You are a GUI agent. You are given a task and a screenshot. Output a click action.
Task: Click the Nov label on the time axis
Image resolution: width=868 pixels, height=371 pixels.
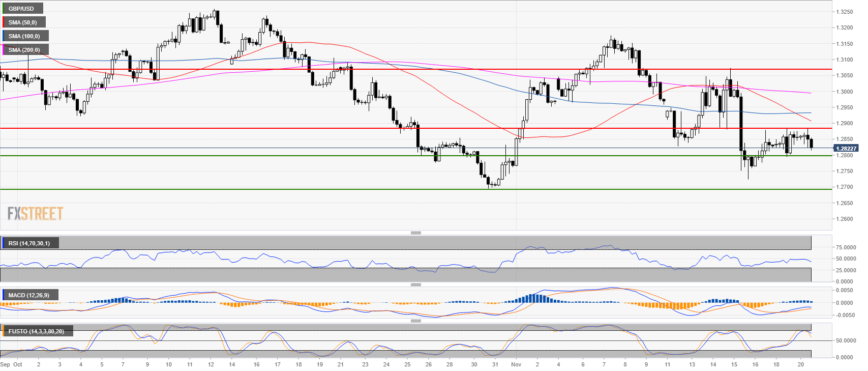point(517,364)
